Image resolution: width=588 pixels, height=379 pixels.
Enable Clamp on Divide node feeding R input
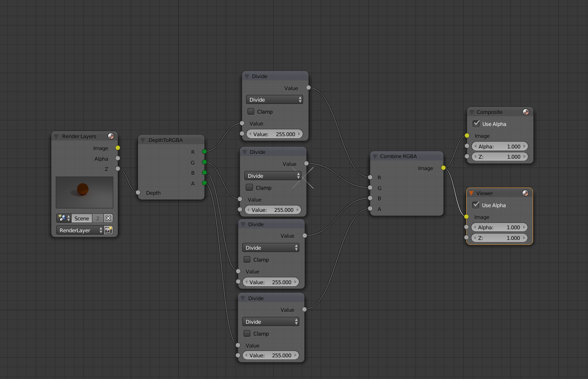point(251,111)
